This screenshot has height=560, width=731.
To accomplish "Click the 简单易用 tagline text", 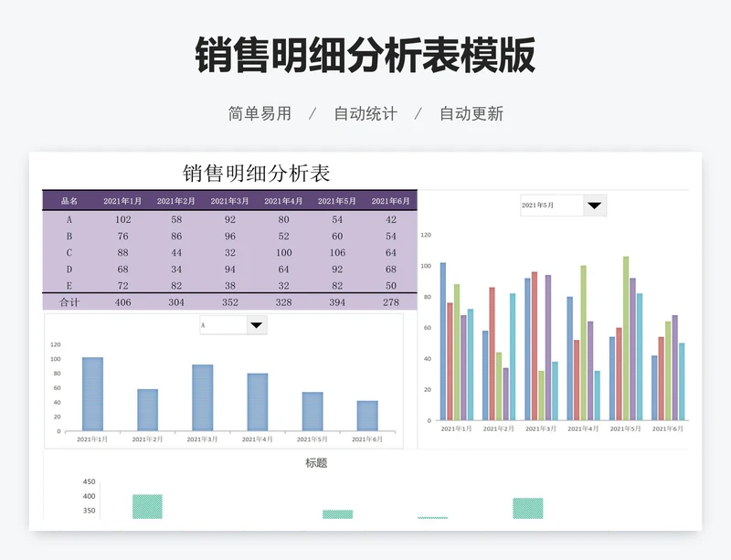I will coord(260,114).
